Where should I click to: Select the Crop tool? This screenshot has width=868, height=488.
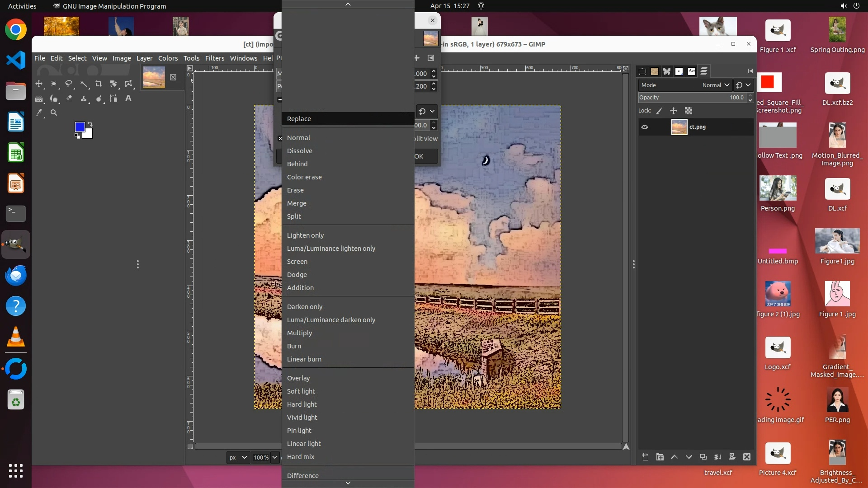pyautogui.click(x=99, y=84)
